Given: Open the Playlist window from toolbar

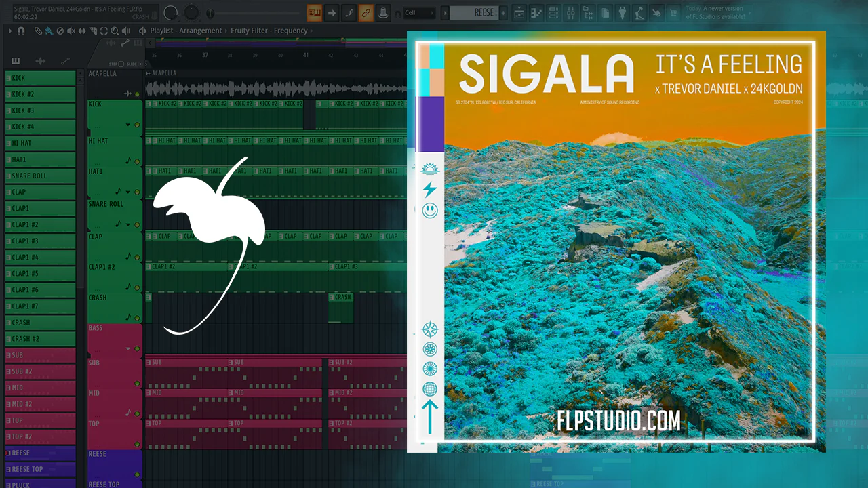Looking at the screenshot, I should coord(519,13).
